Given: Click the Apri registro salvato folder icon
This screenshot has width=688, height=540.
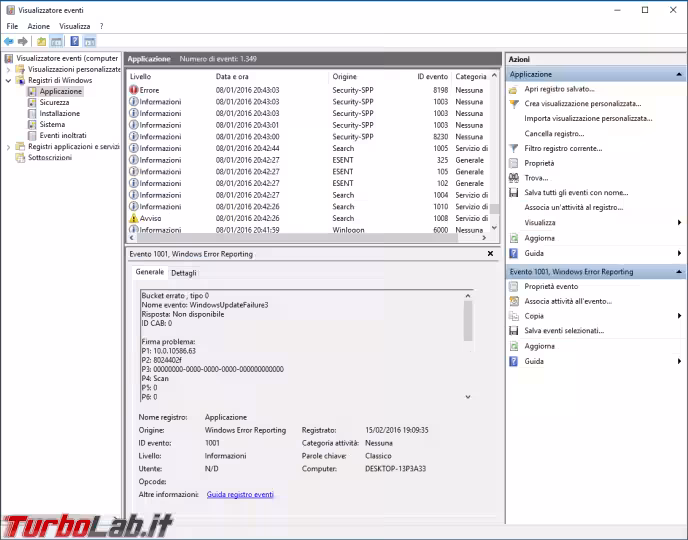Looking at the screenshot, I should click(513, 89).
